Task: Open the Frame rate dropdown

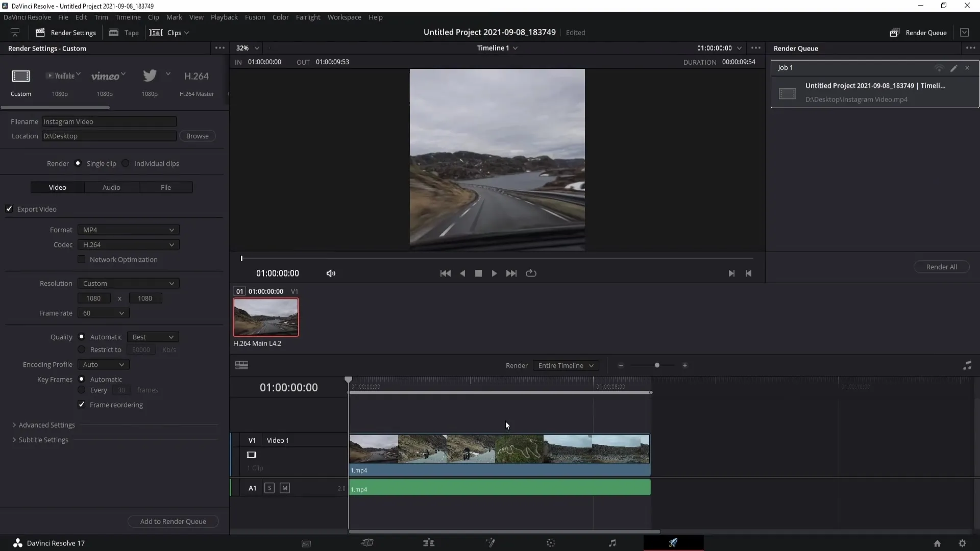Action: (x=104, y=313)
